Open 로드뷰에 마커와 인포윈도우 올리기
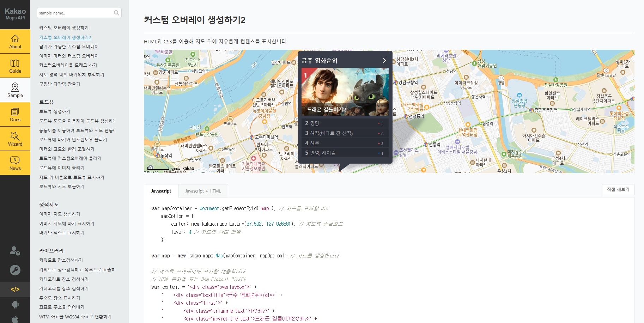 pyautogui.click(x=73, y=140)
